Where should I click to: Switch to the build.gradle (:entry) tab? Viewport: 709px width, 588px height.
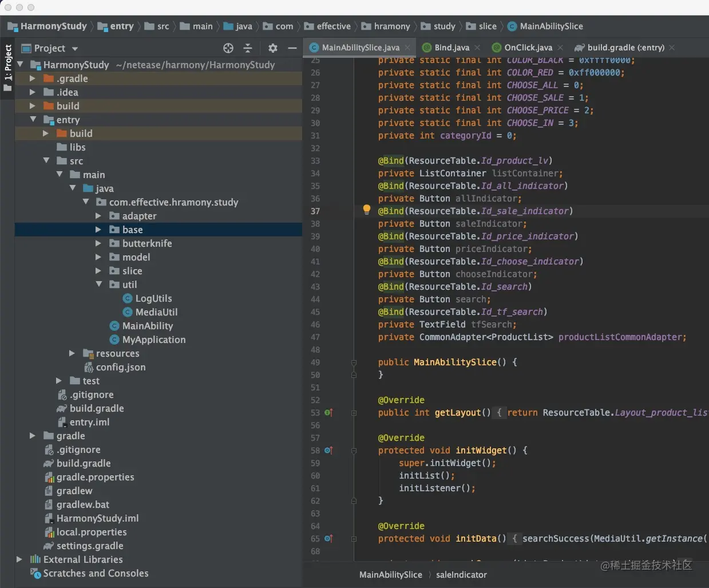coord(625,48)
